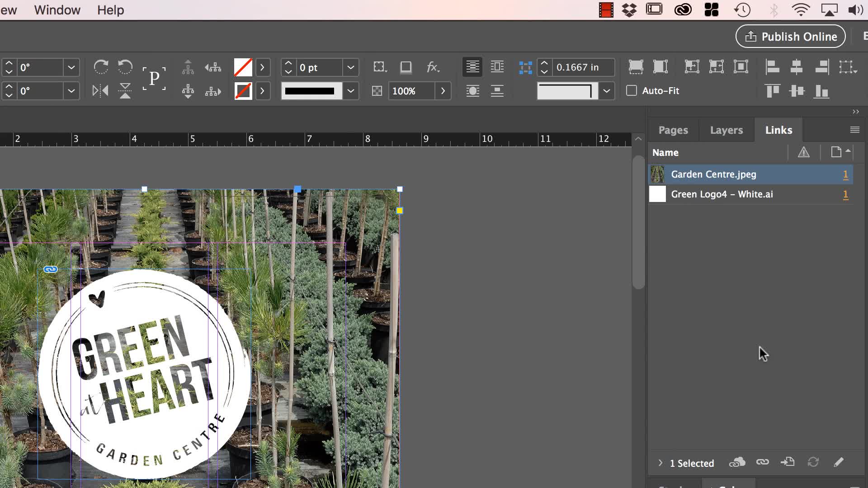Select wrap around bounding box icon
868x488 pixels.
[497, 67]
